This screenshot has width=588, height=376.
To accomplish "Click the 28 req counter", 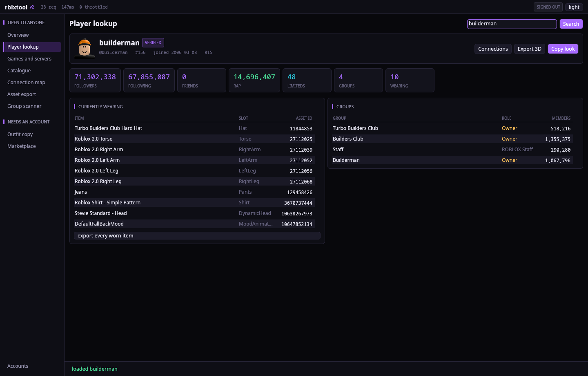I will 49,7.
